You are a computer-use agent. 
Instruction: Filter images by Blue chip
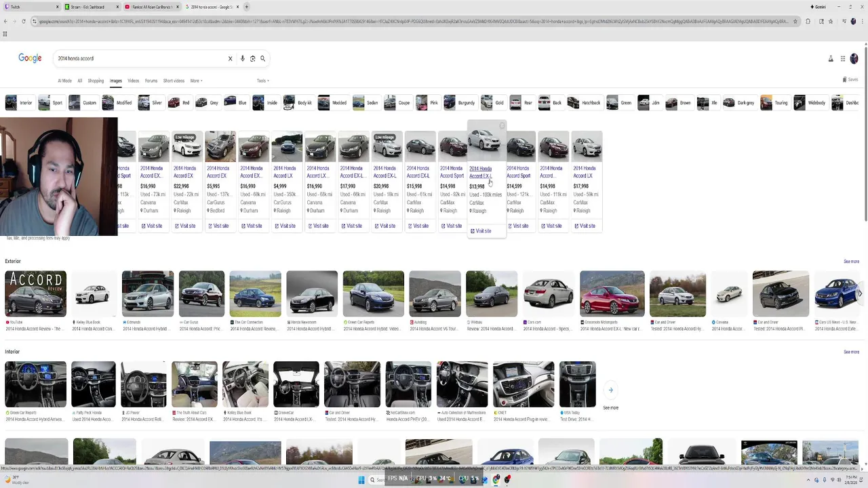(235, 103)
